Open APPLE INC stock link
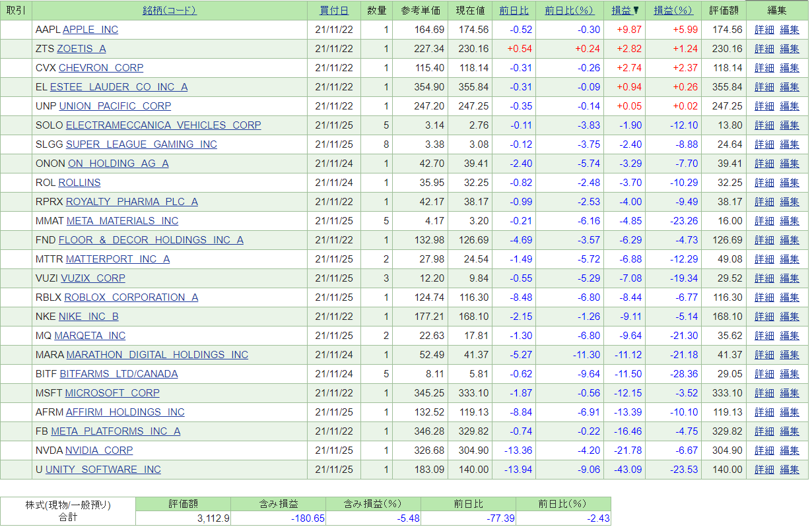 tap(90, 30)
